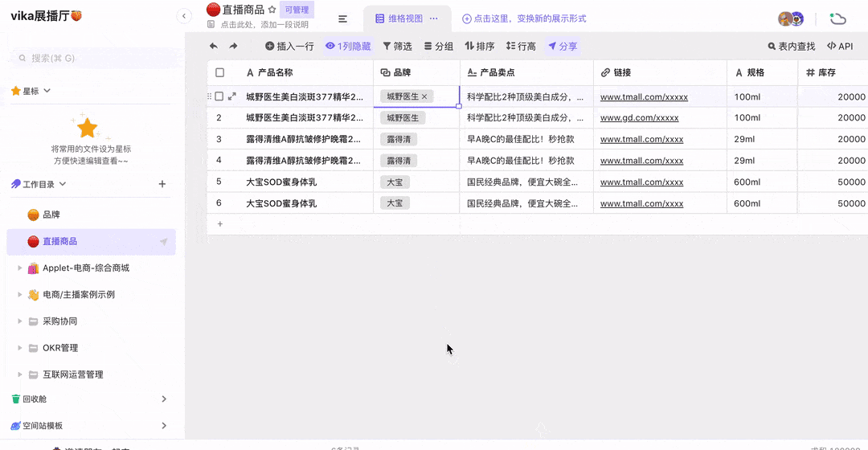Screen dimensions: 868x450
Task: Remove 城野医生 tag from first row
Action: coord(424,96)
